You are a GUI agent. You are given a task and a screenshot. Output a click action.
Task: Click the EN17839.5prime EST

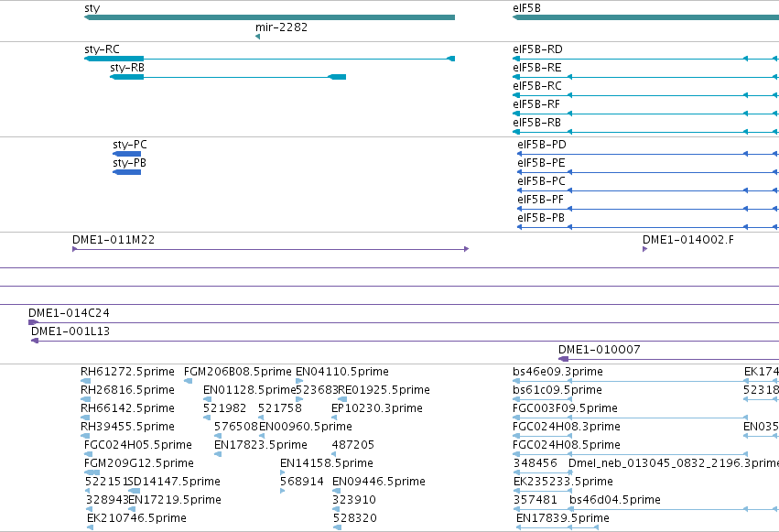557,527
